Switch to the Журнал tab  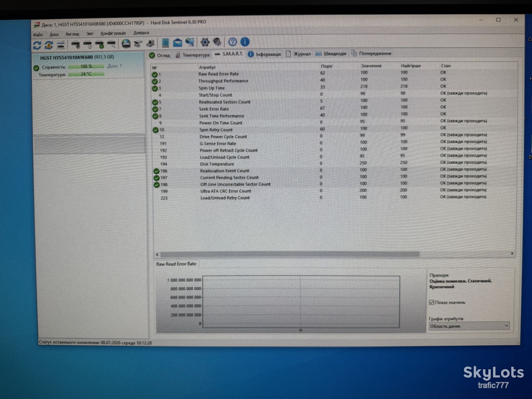[x=298, y=54]
